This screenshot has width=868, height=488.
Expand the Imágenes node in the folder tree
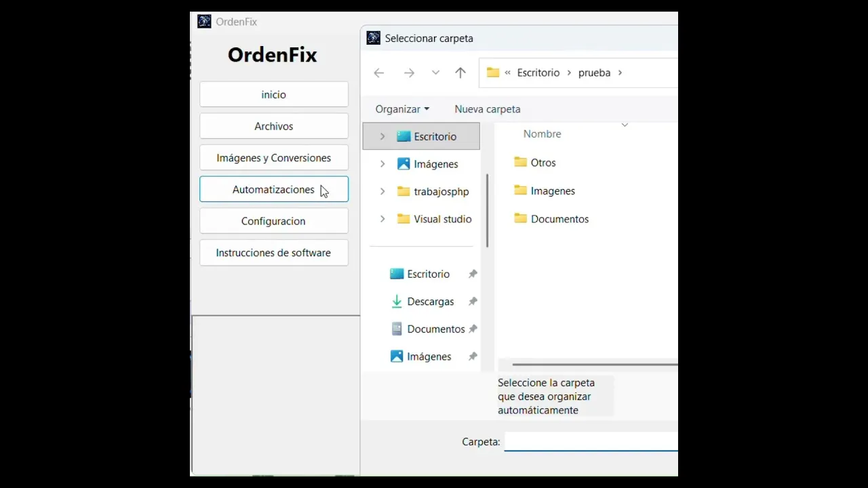point(382,164)
